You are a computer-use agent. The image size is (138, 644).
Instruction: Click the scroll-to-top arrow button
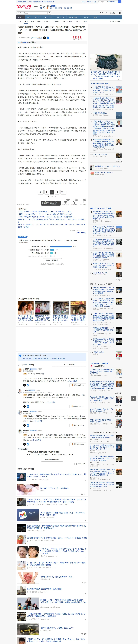(x=133, y=398)
